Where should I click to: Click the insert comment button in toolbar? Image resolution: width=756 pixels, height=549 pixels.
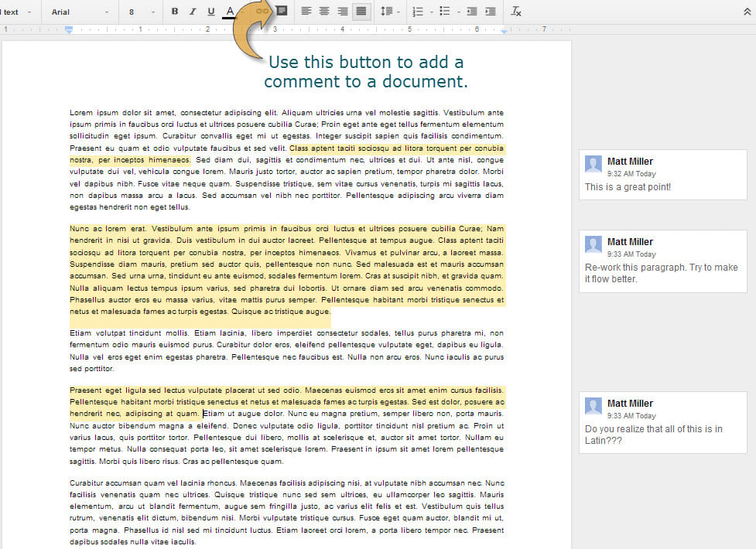coord(282,11)
